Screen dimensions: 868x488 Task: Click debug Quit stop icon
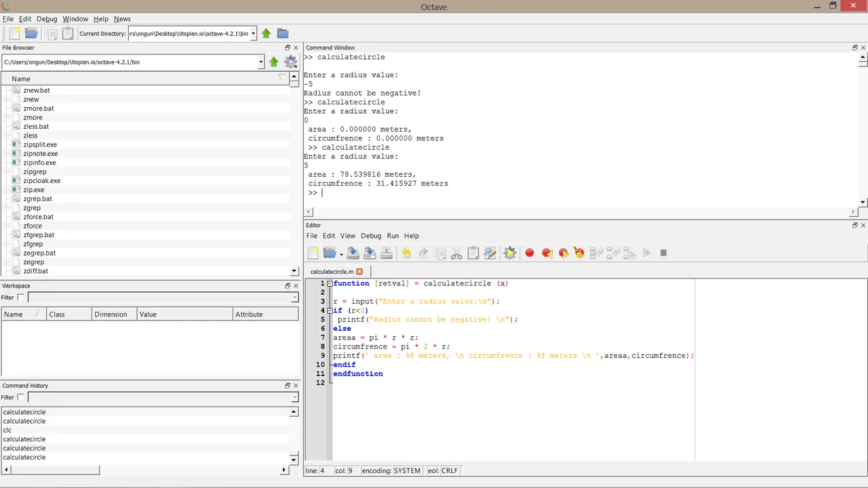point(664,253)
